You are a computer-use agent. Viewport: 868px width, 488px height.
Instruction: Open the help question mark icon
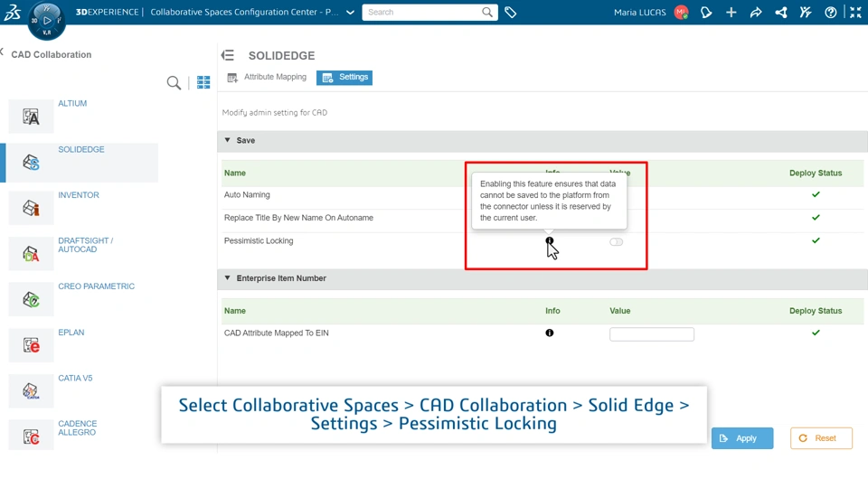click(831, 13)
